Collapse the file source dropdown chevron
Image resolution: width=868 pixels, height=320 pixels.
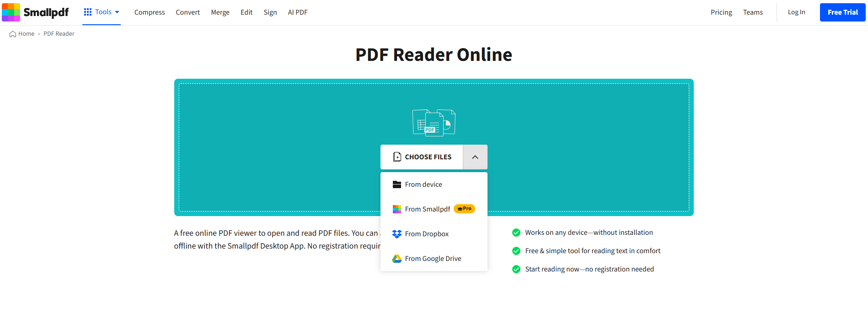pos(475,157)
